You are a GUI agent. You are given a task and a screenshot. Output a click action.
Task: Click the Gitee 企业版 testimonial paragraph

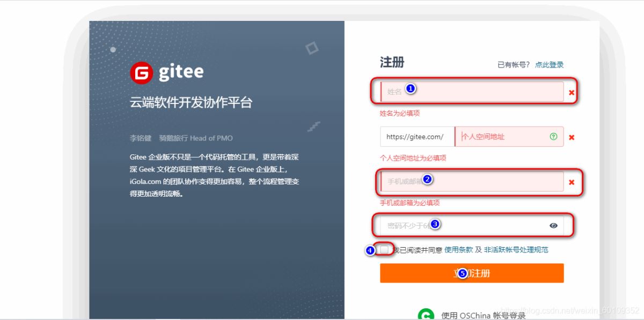coord(215,175)
